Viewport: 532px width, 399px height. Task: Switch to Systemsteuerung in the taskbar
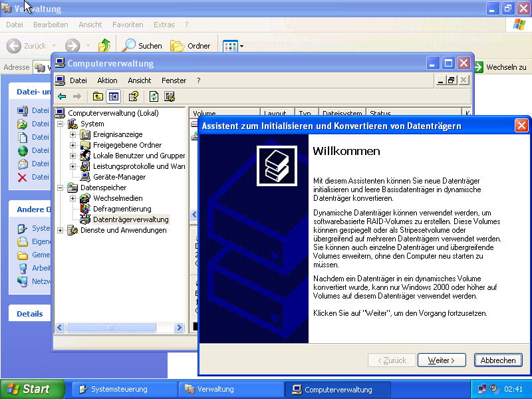click(x=118, y=389)
